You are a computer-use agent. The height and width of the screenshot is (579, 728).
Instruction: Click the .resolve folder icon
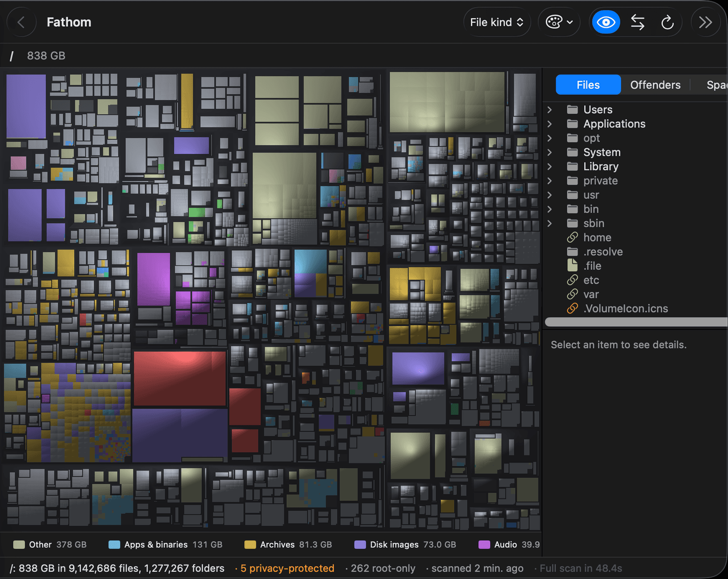[x=572, y=252]
